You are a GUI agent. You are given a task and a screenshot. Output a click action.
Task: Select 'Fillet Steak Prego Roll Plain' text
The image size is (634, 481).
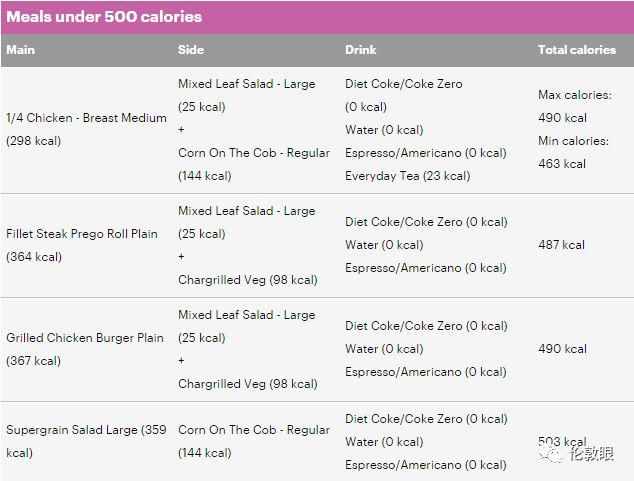(x=82, y=234)
